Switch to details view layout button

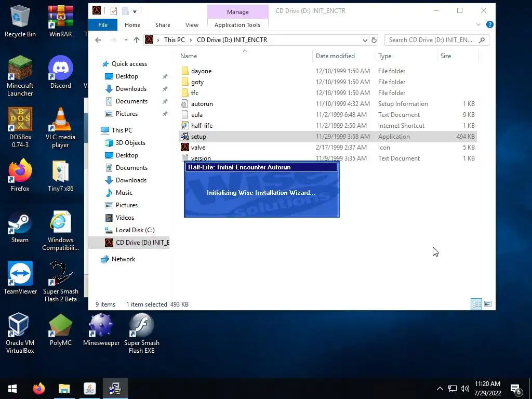[x=476, y=304]
